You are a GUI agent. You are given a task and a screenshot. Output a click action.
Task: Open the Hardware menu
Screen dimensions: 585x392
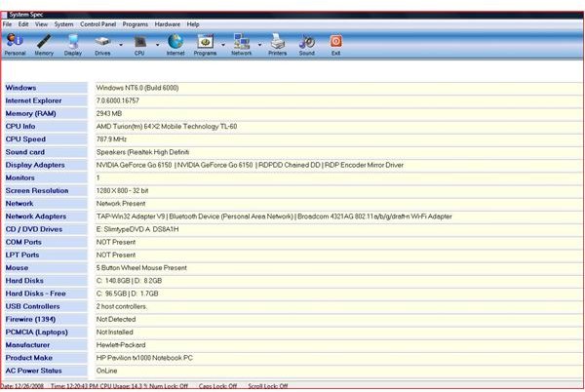point(167,24)
